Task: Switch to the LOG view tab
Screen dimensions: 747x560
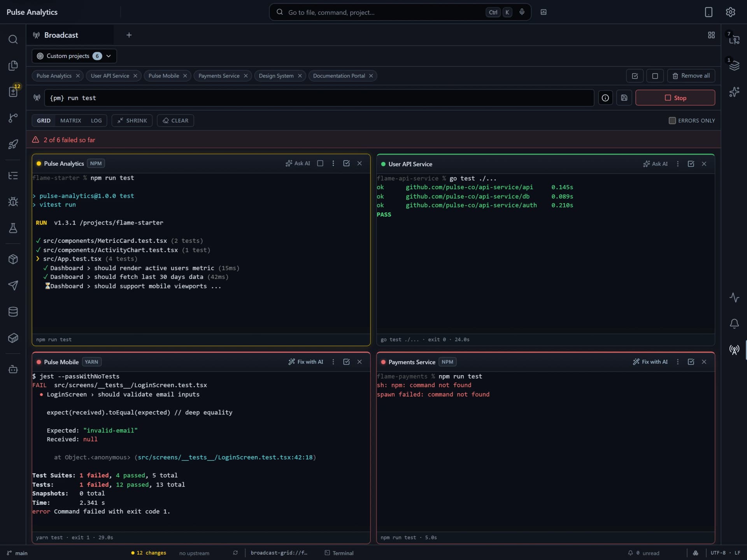Action: [96, 121]
